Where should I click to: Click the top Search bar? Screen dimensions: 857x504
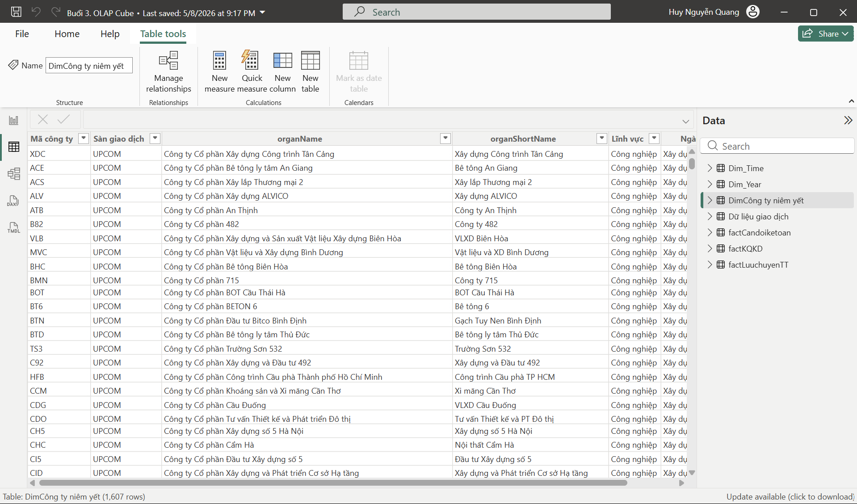[x=476, y=12]
